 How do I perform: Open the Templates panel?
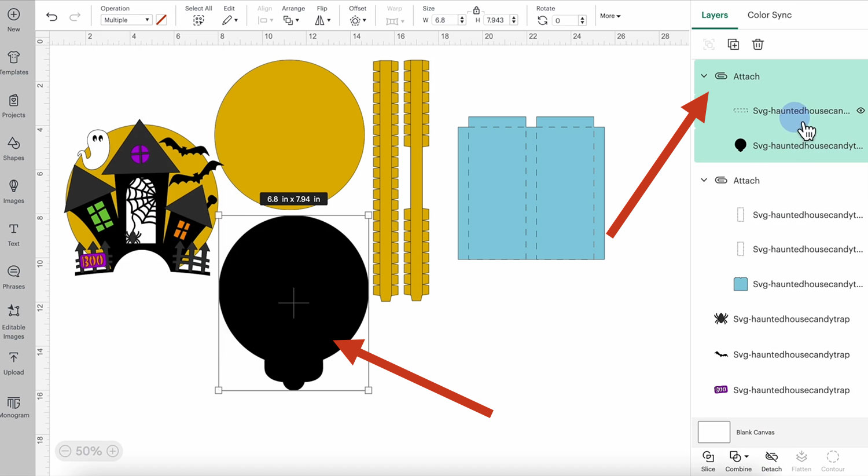[x=14, y=63]
